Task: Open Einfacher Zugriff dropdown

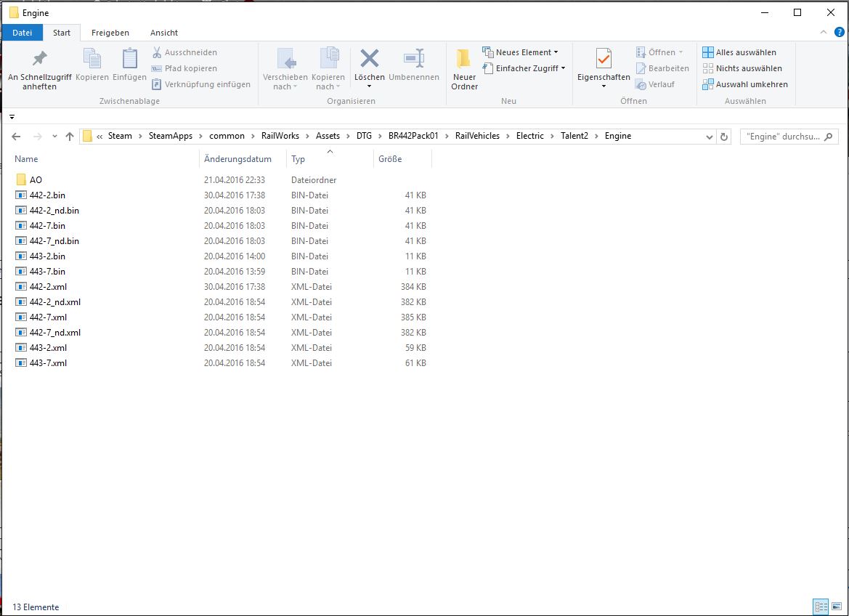Action: [524, 68]
